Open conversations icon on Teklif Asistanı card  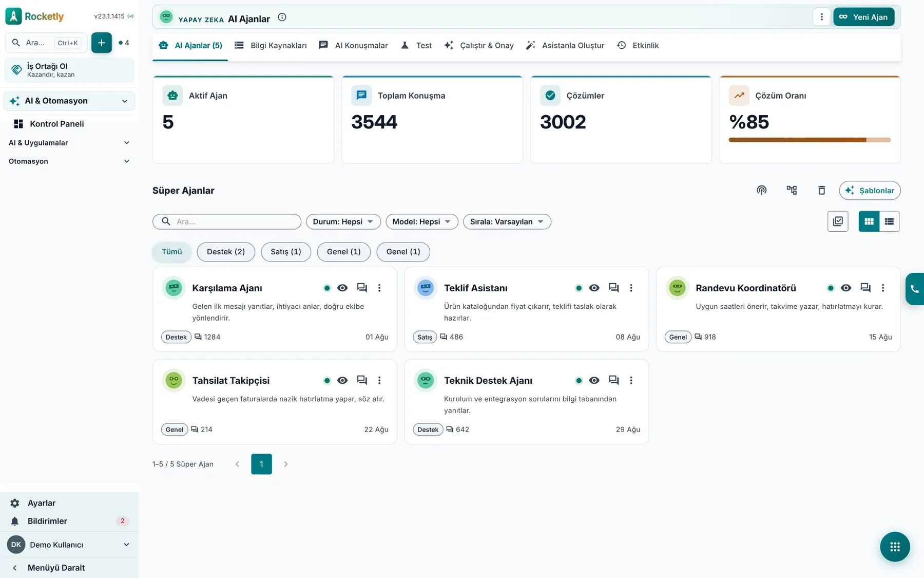coord(613,288)
